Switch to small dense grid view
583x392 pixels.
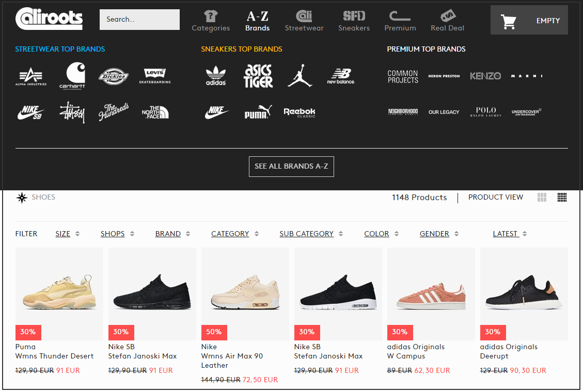coord(562,198)
